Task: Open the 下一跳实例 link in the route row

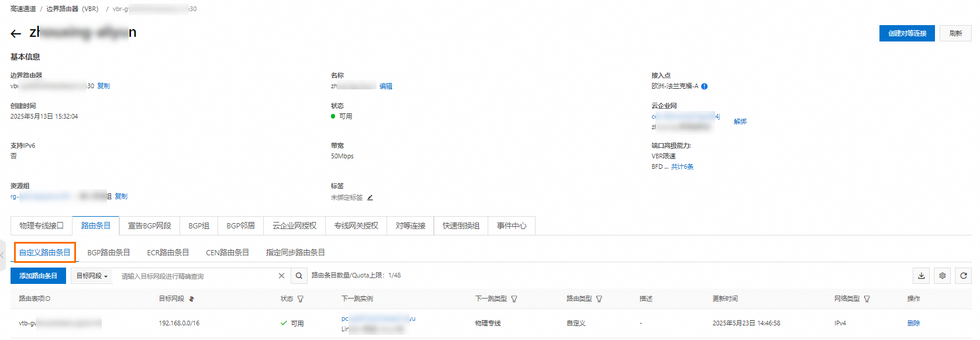Action: click(x=378, y=318)
